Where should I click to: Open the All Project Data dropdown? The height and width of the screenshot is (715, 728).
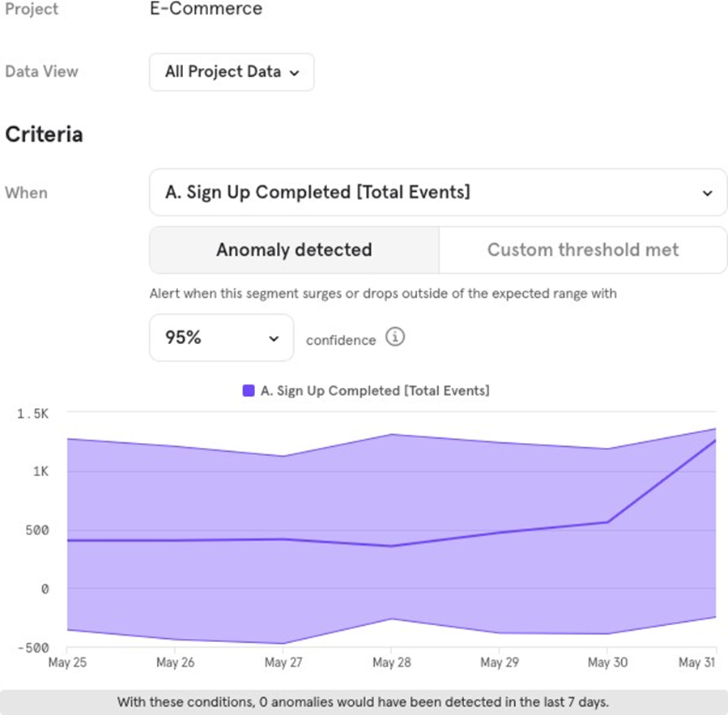(232, 72)
